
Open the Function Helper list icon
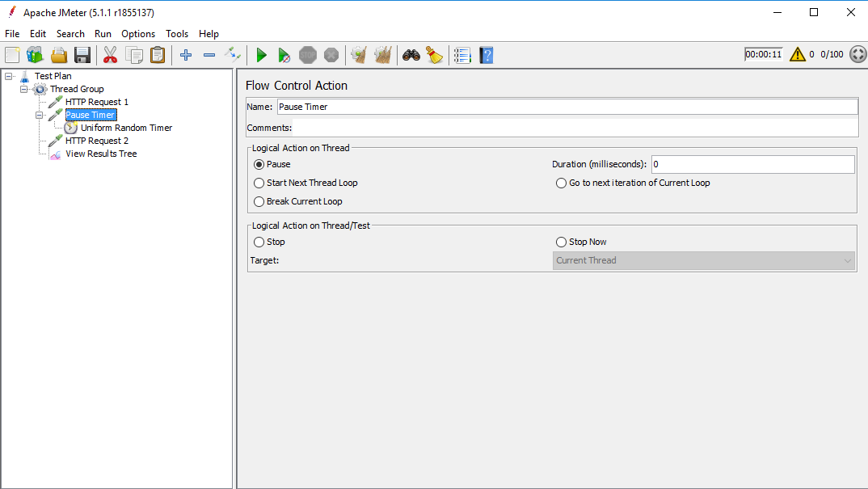(x=462, y=55)
